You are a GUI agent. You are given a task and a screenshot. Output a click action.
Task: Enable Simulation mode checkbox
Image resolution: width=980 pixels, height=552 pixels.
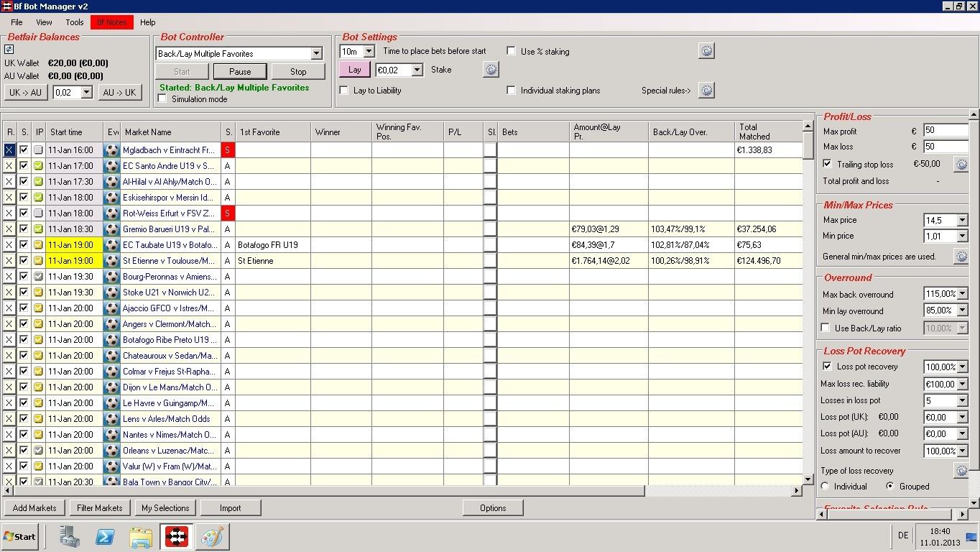(162, 99)
